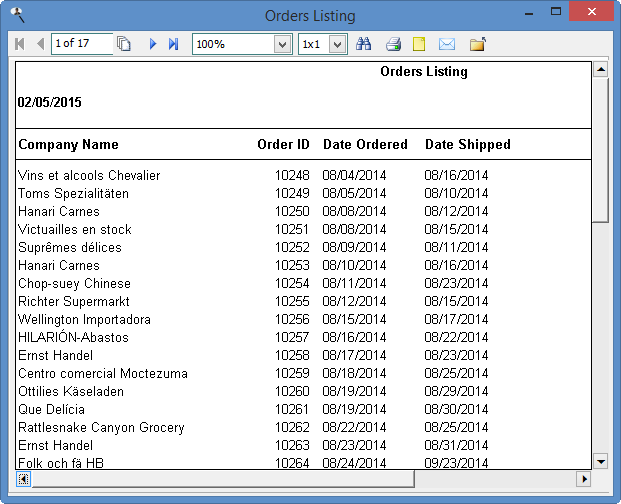Select Victuailles en stock
This screenshot has height=504, width=621.
coord(75,230)
